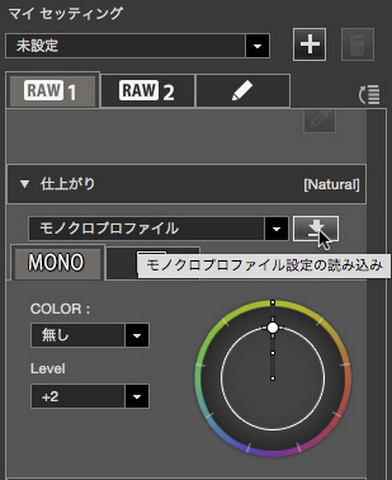
Task: Collapse the 仕上がり section triangle
Action: pyautogui.click(x=24, y=184)
